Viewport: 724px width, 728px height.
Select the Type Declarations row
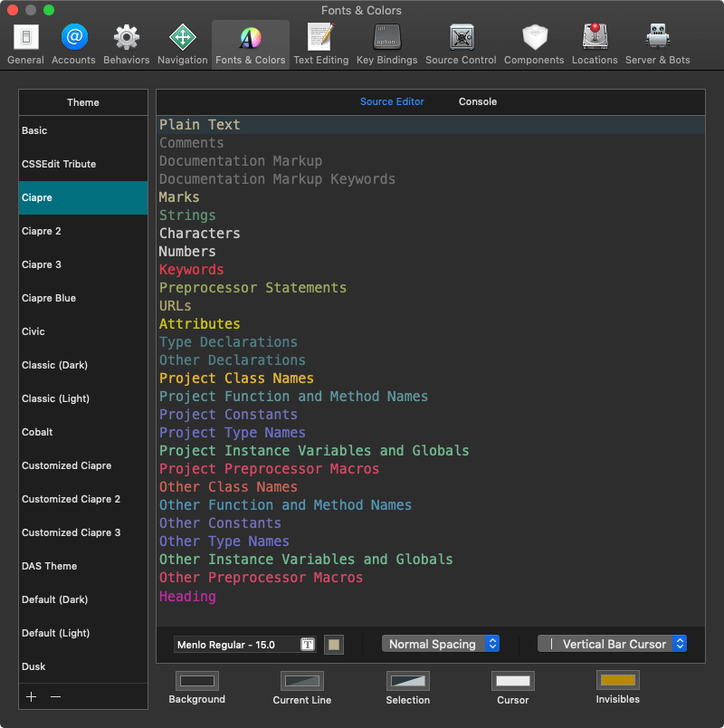tap(431, 341)
